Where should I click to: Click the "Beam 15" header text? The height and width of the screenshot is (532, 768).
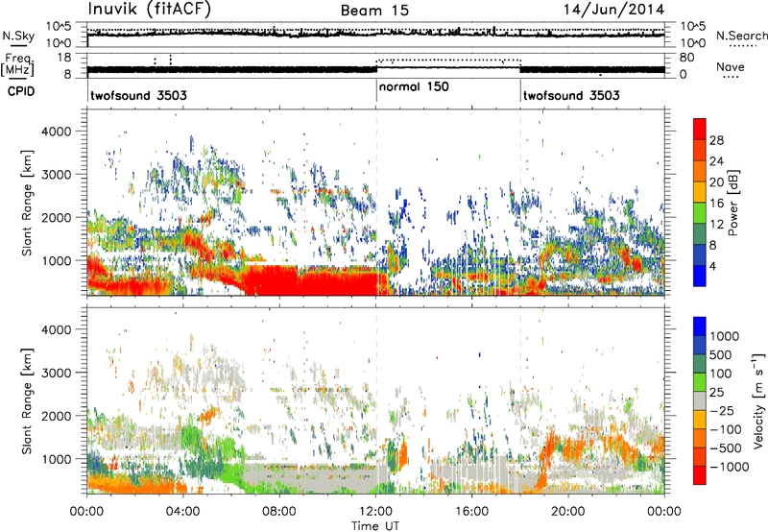pyautogui.click(x=374, y=11)
